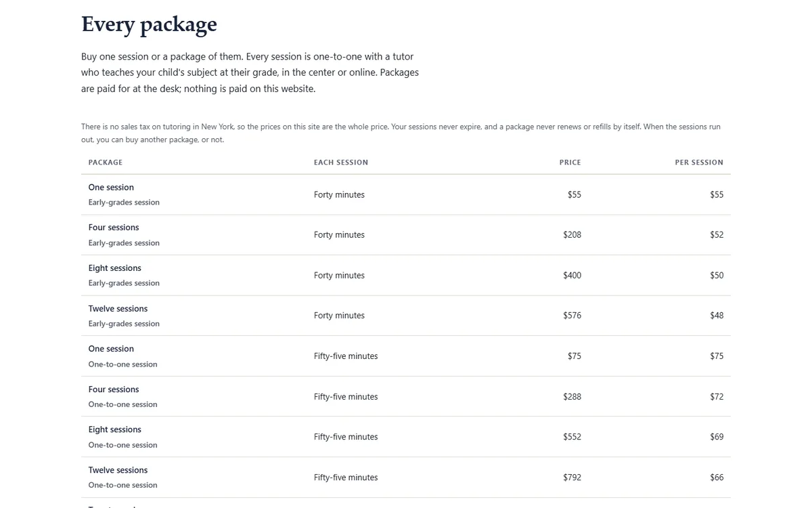Click 'One-to-one session' under the $552 Eight sessions
This screenshot has height=508, width=812.
122,445
